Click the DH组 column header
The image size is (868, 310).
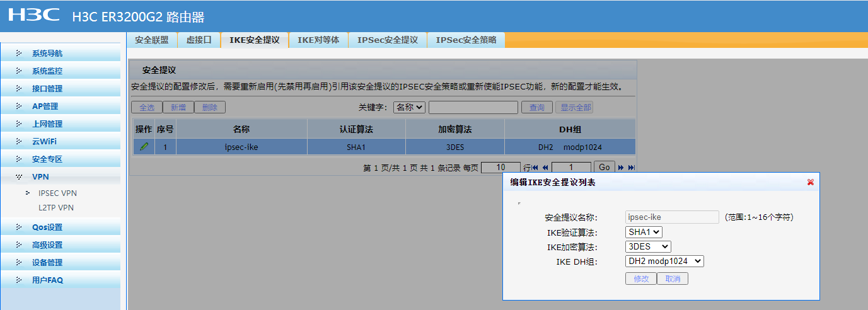click(570, 129)
